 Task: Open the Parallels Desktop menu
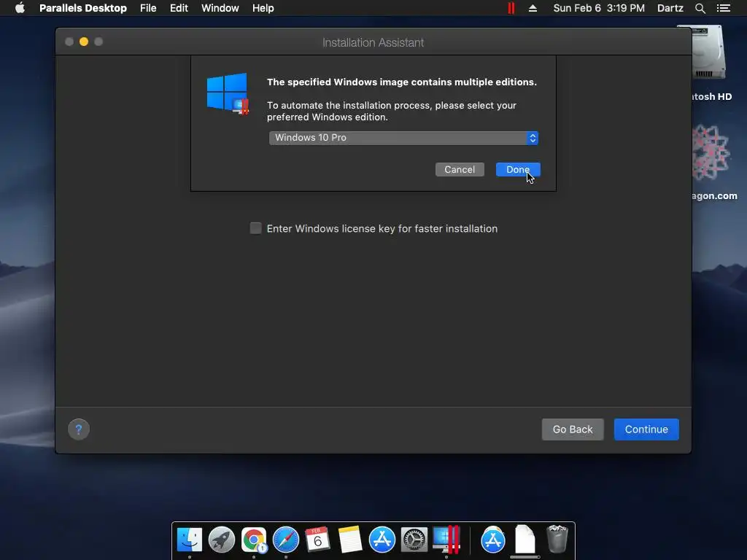coord(83,8)
